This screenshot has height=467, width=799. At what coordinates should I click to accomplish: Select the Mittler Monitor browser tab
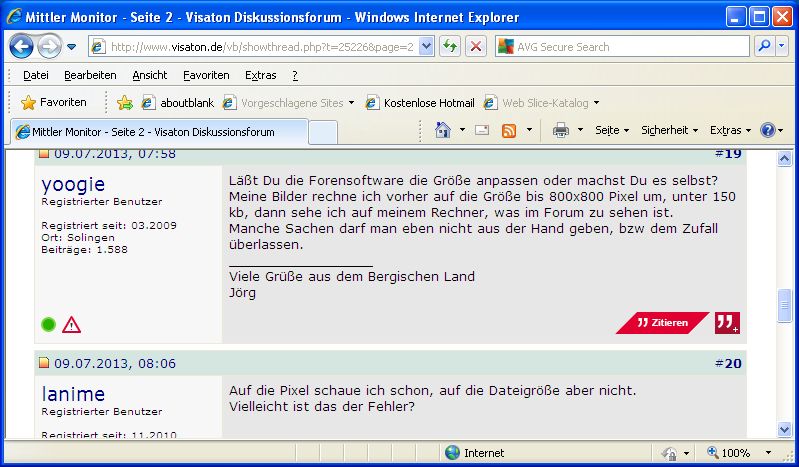pos(159,132)
